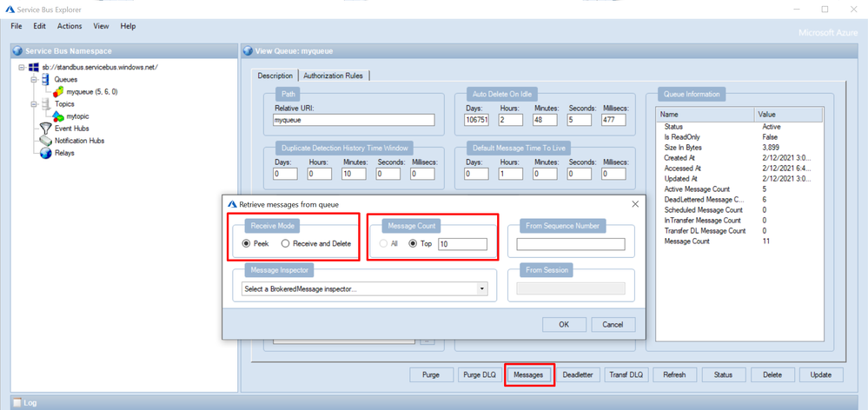Click the Purge DLQ button
Viewport: 868px width, 410px height.
click(480, 374)
